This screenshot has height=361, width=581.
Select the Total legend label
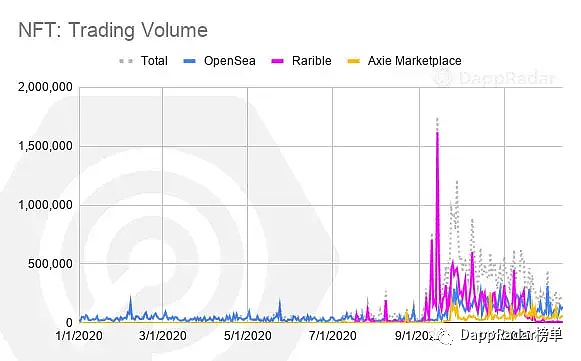pos(154,61)
